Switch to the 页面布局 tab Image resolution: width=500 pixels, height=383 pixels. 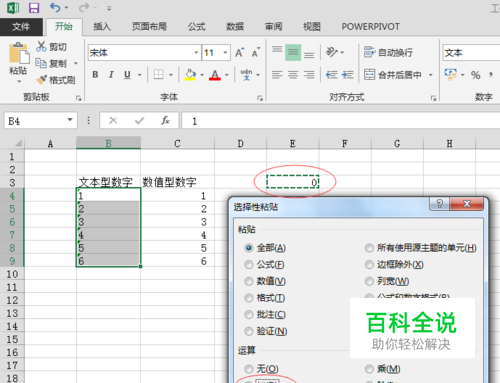(x=149, y=27)
